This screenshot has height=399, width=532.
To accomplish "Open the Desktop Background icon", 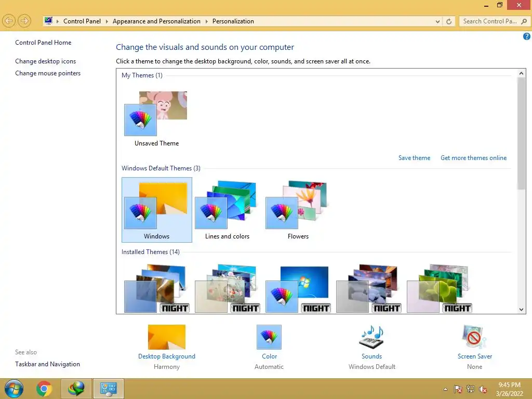I will pos(167,337).
